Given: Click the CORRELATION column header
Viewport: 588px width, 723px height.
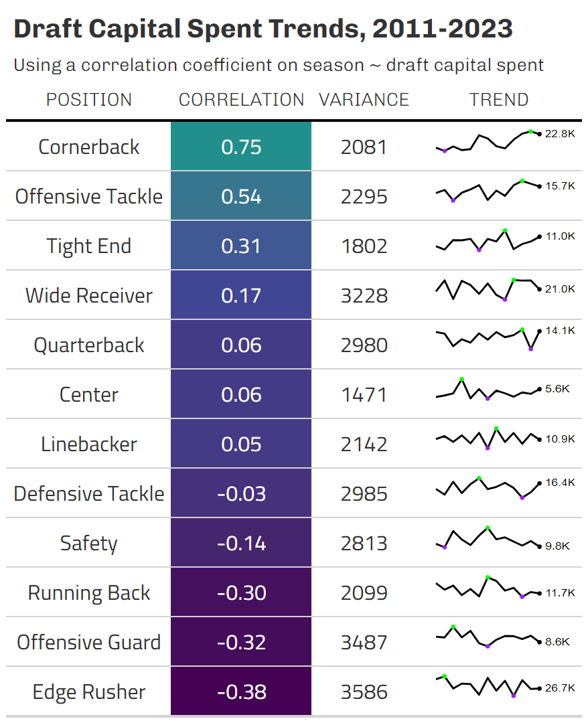Looking at the screenshot, I should [x=241, y=100].
